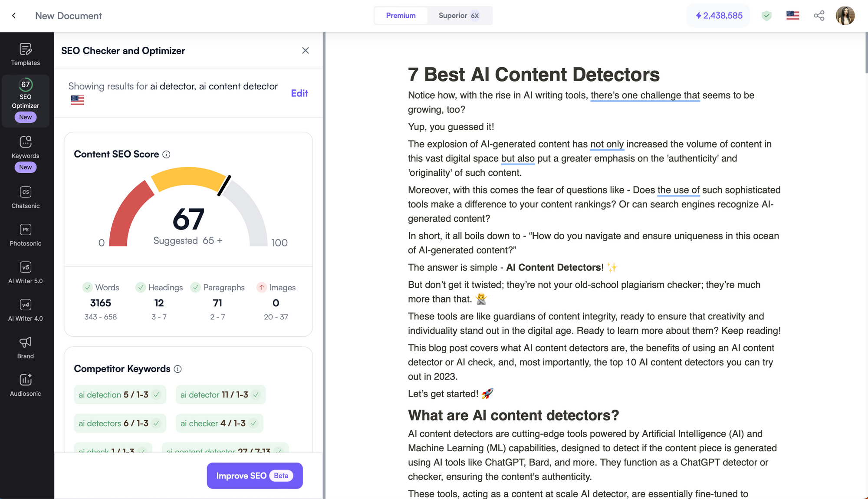Image resolution: width=868 pixels, height=499 pixels.
Task: Expand the Templates sidebar section
Action: [25, 53]
